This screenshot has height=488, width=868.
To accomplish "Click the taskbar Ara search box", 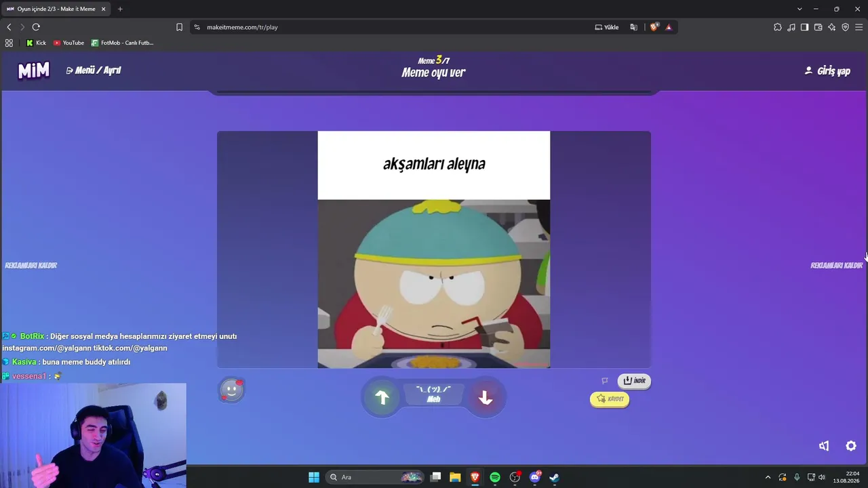I will pyautogui.click(x=375, y=477).
